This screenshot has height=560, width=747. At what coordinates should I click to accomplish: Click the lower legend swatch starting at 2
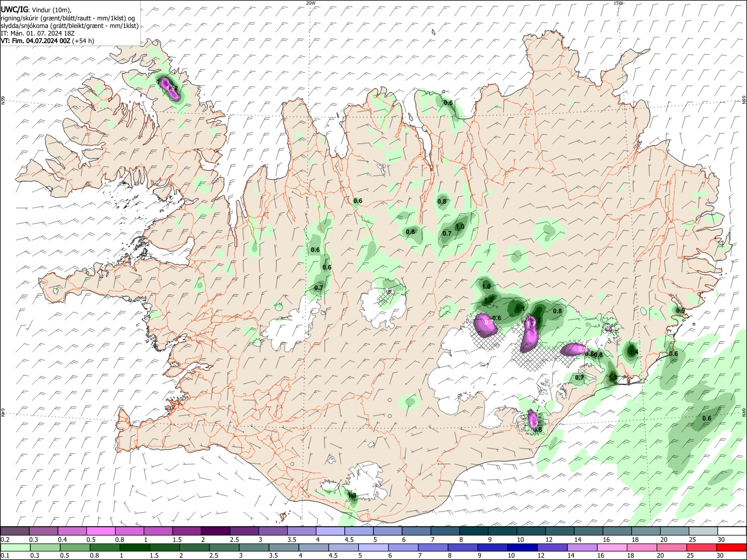click(194, 547)
